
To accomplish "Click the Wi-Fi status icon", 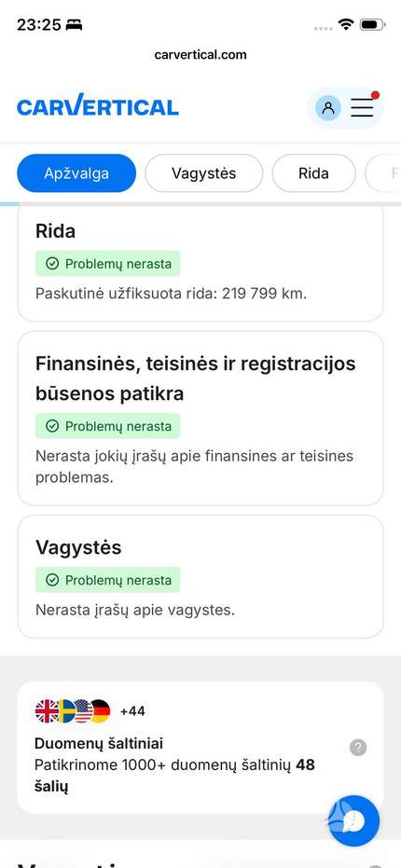I will [346, 24].
